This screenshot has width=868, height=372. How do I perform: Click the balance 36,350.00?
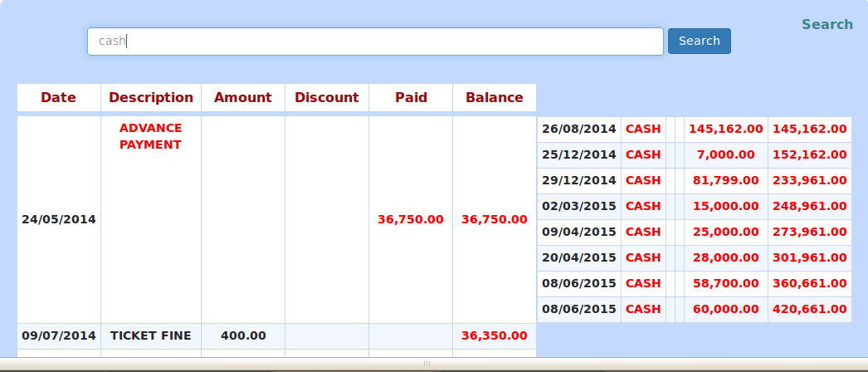(x=495, y=335)
